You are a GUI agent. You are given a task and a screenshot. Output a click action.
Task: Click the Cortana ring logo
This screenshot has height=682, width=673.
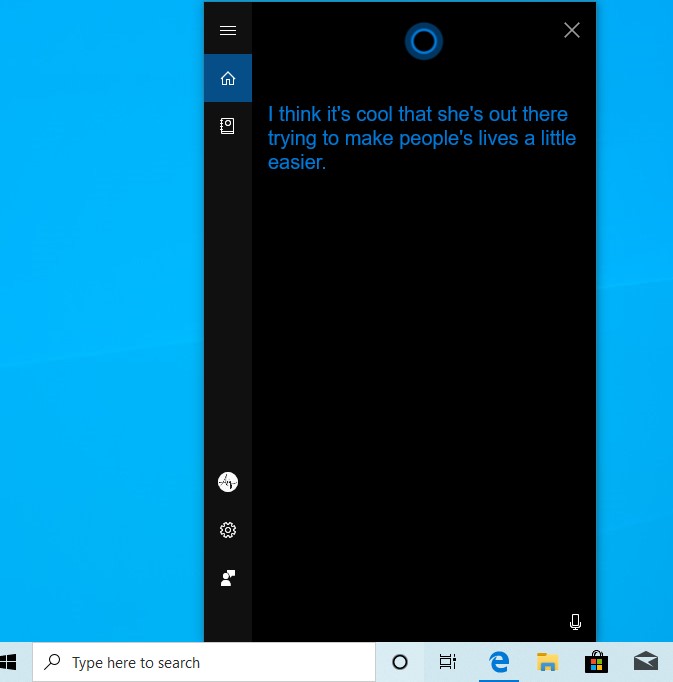point(424,42)
